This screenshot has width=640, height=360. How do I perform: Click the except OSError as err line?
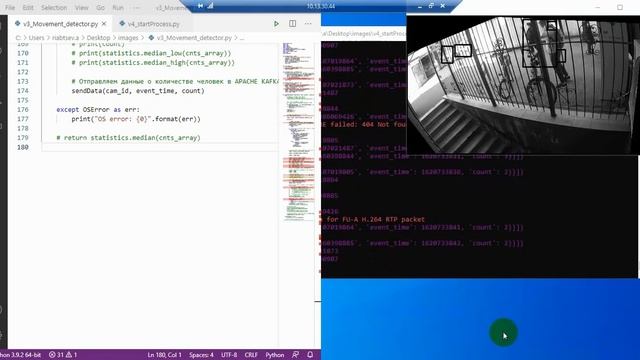pos(98,110)
